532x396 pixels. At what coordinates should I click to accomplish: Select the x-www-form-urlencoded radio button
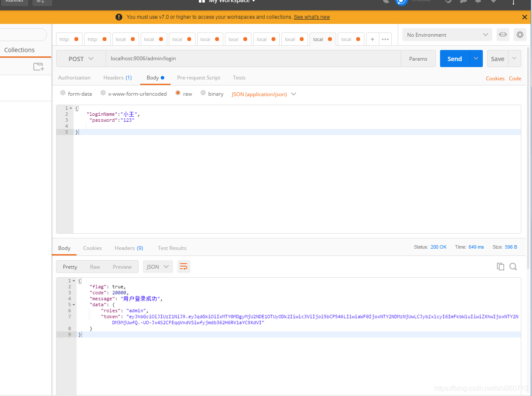click(103, 93)
